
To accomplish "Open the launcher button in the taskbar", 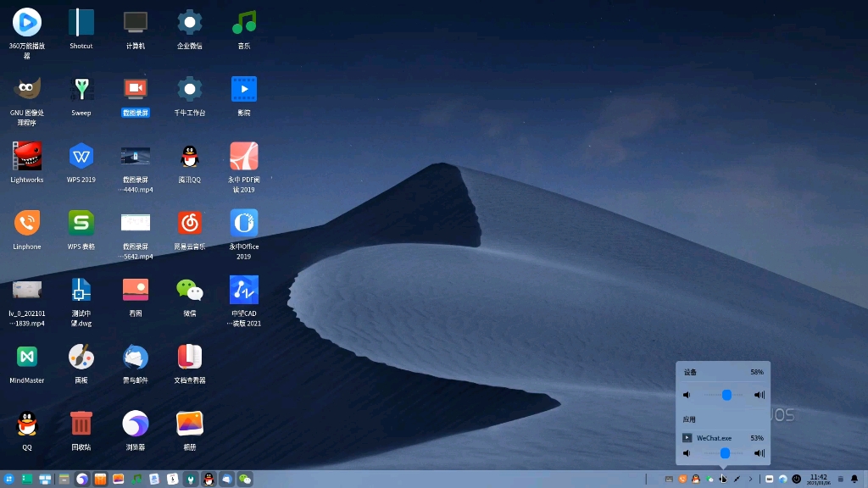I will pos(8,480).
